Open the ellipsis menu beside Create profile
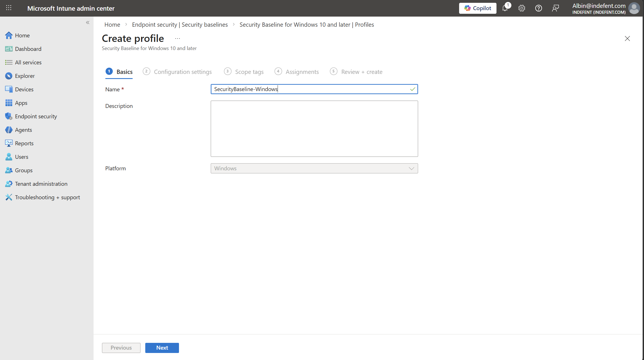644x360 pixels. coord(178,39)
